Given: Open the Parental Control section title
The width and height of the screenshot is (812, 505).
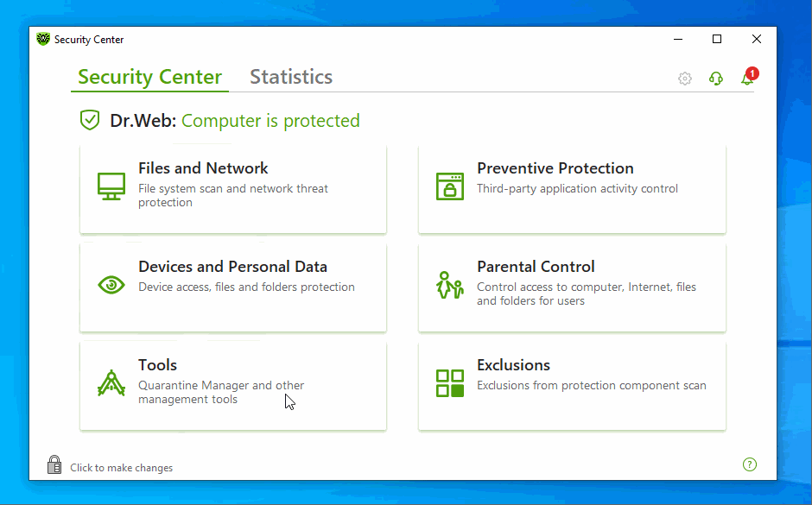Looking at the screenshot, I should click(x=536, y=267).
